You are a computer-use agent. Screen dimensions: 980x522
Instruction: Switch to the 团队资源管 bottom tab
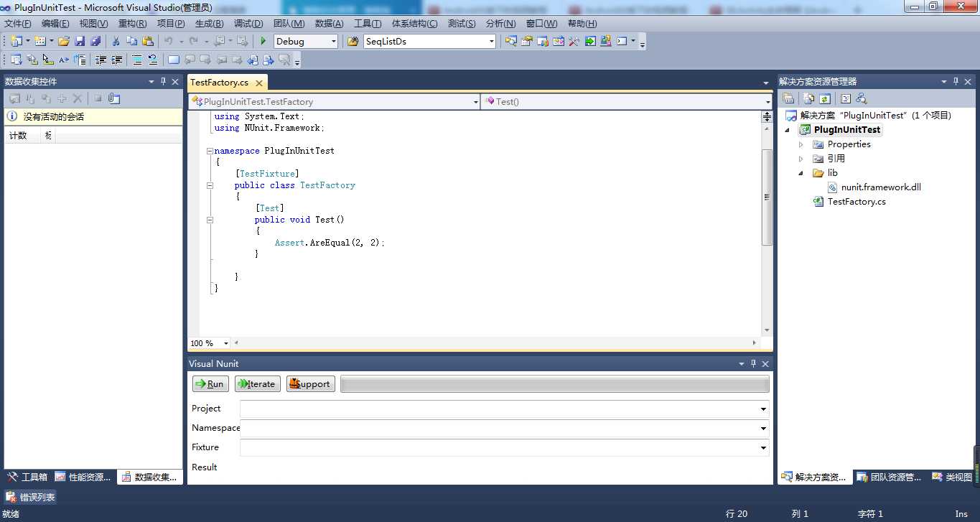coord(889,477)
